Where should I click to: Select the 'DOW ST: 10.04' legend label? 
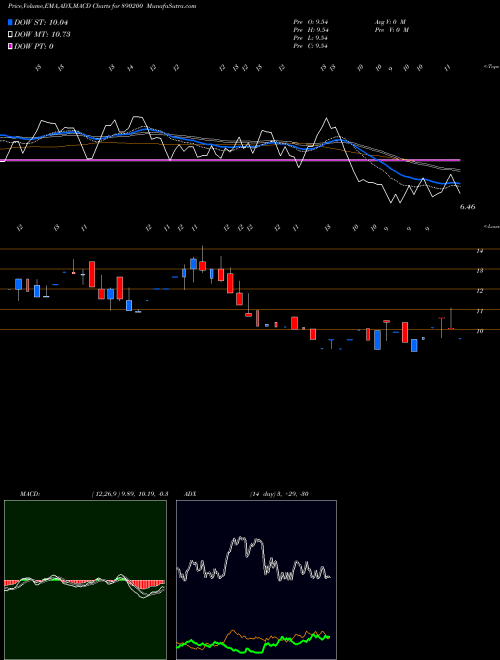coord(41,22)
